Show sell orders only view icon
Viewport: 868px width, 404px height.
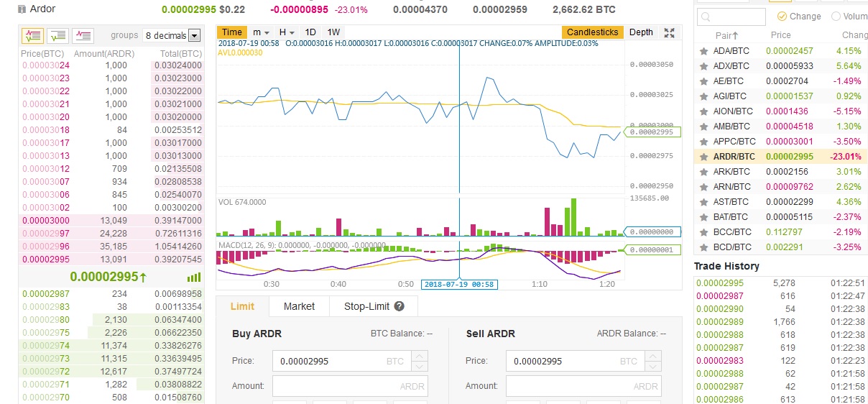(x=83, y=35)
